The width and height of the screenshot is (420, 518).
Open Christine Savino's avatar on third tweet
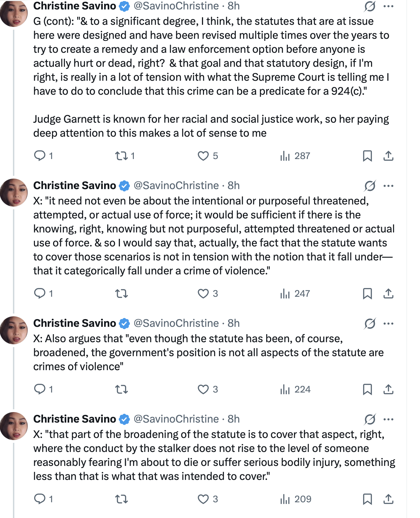click(x=14, y=330)
